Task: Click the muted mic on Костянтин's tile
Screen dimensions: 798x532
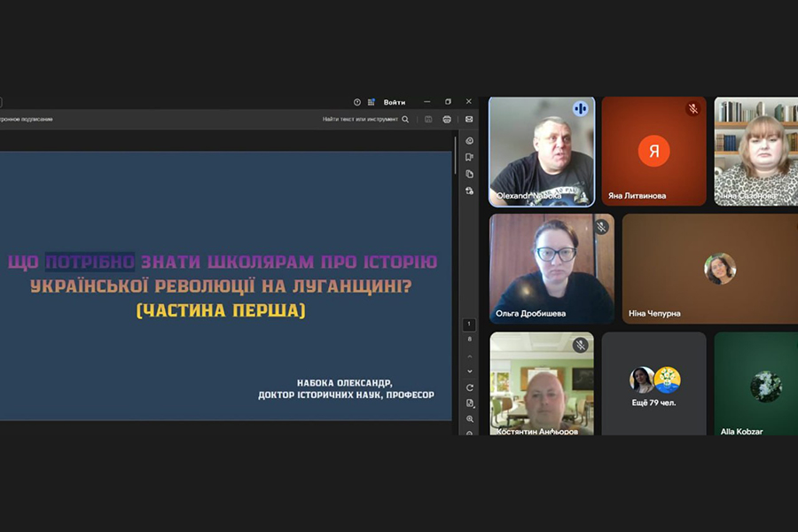Action: point(581,345)
